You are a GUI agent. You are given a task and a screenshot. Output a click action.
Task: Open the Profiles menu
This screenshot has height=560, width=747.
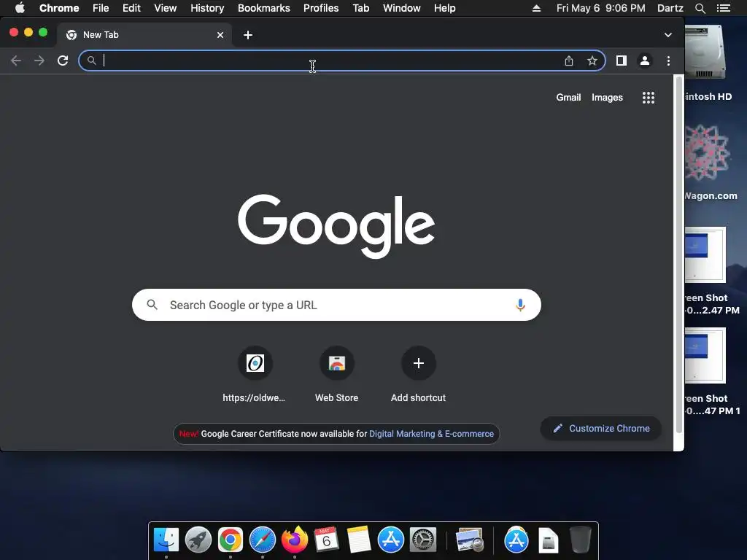click(x=321, y=8)
